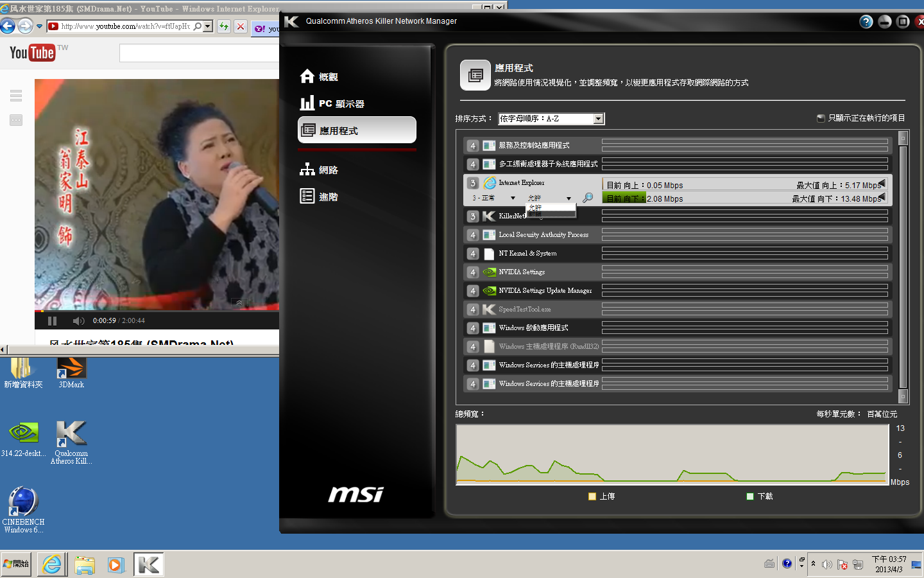The height and width of the screenshot is (578, 924).
Task: Pause the YouTube video
Action: pyautogui.click(x=53, y=320)
